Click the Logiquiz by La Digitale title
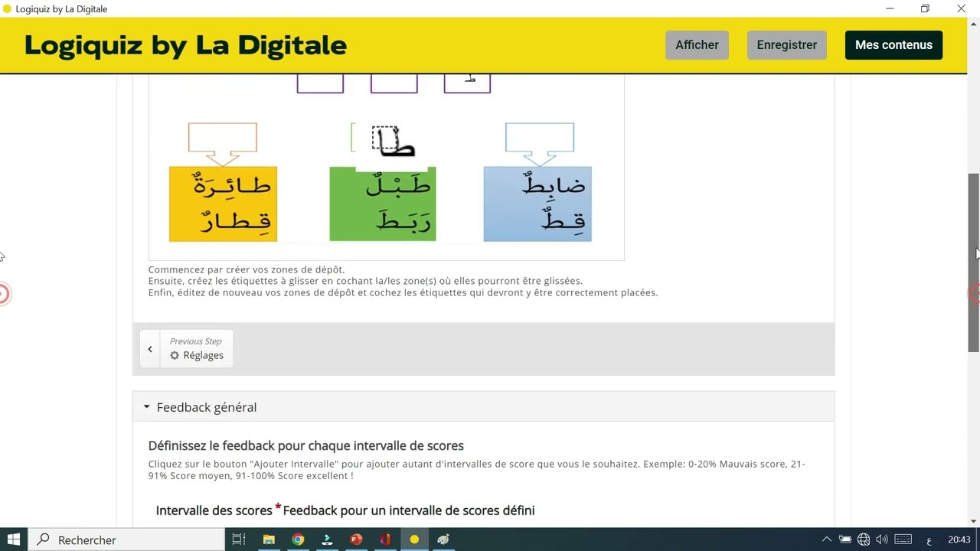980x551 pixels. pyautogui.click(x=185, y=45)
